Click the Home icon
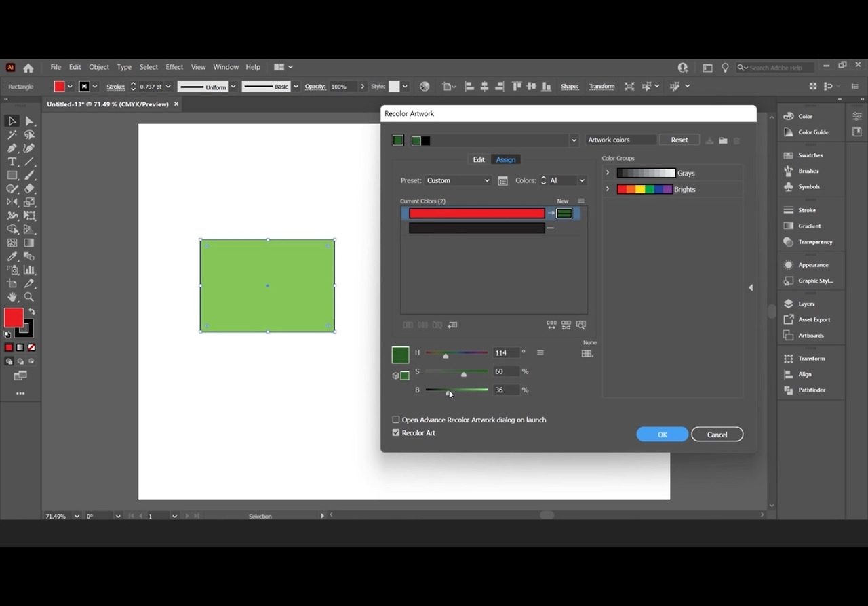 28,68
